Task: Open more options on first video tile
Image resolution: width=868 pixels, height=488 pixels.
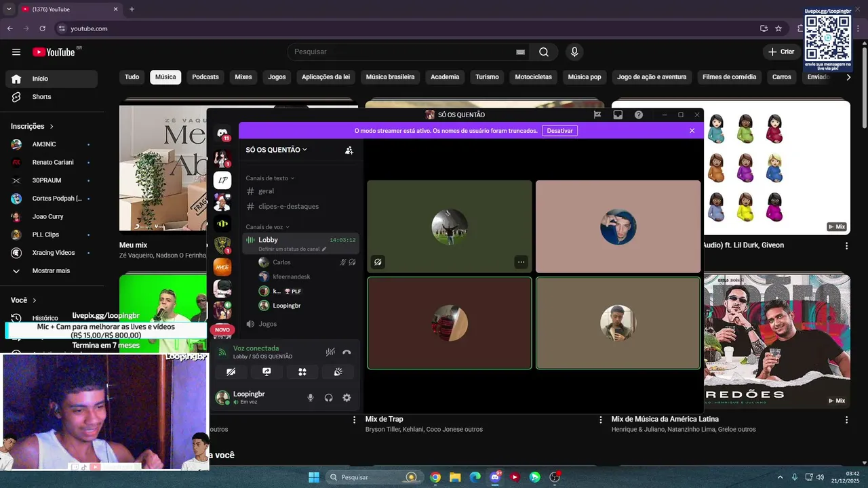Action: tap(521, 262)
